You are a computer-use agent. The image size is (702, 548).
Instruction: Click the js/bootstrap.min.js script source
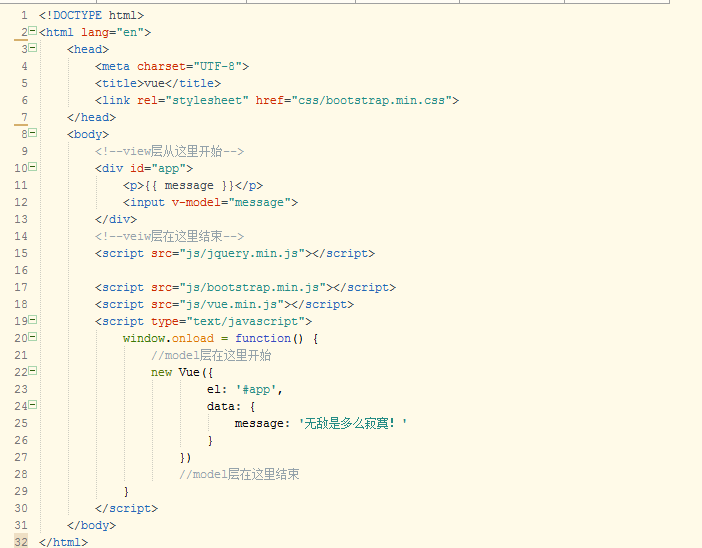[x=253, y=287]
